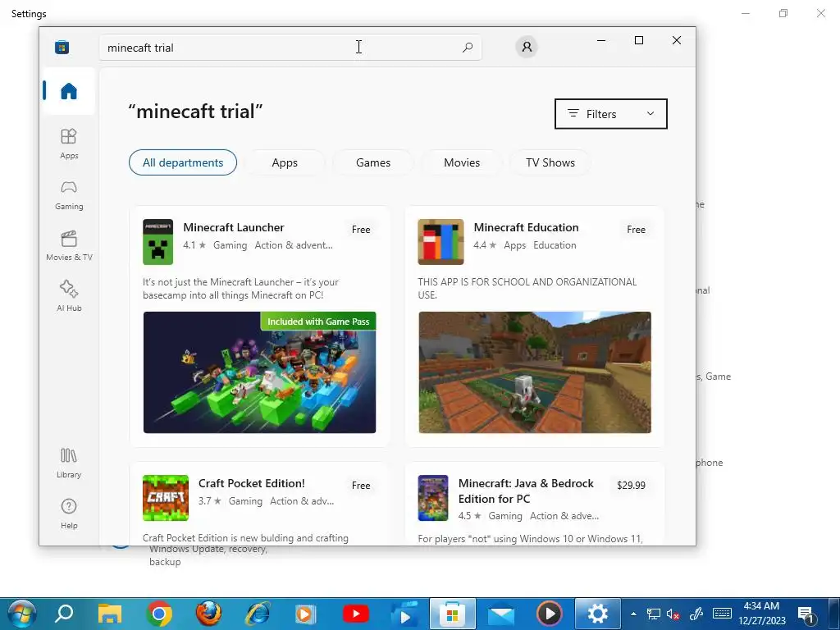Open Gaming section in sidebar
This screenshot has width=840, height=630.
[x=69, y=195]
